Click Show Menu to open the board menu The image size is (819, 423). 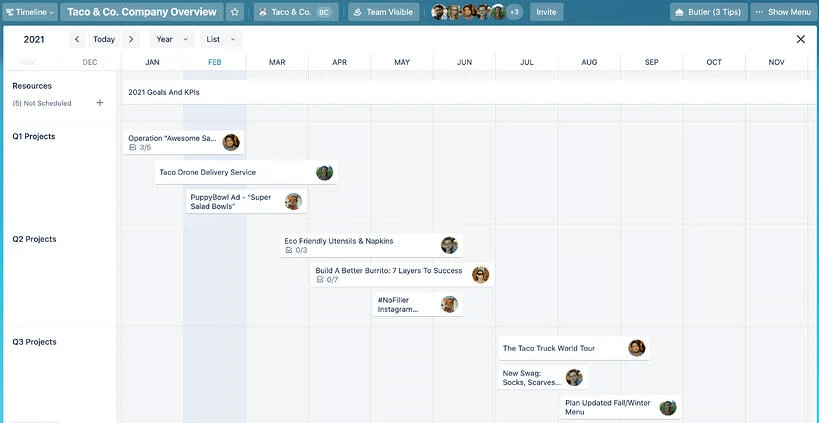(x=783, y=12)
